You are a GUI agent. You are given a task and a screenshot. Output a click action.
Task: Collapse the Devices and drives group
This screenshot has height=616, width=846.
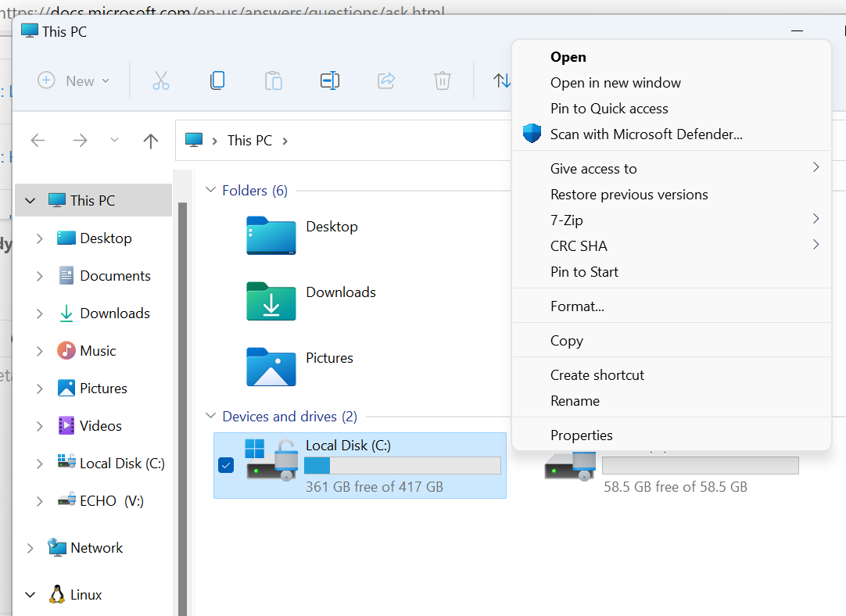[x=210, y=416]
